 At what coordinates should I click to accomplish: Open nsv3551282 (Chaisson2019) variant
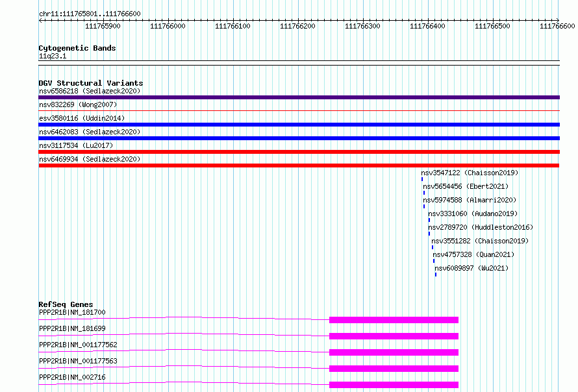click(480, 241)
